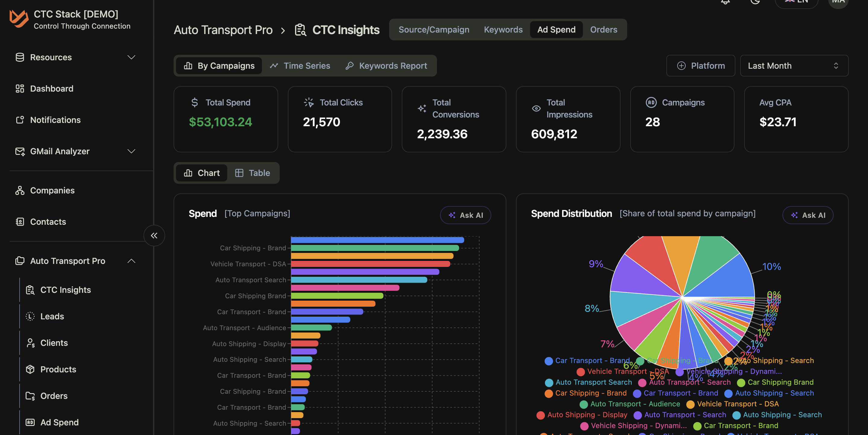
Task: Expand the Resources section
Action: click(131, 57)
